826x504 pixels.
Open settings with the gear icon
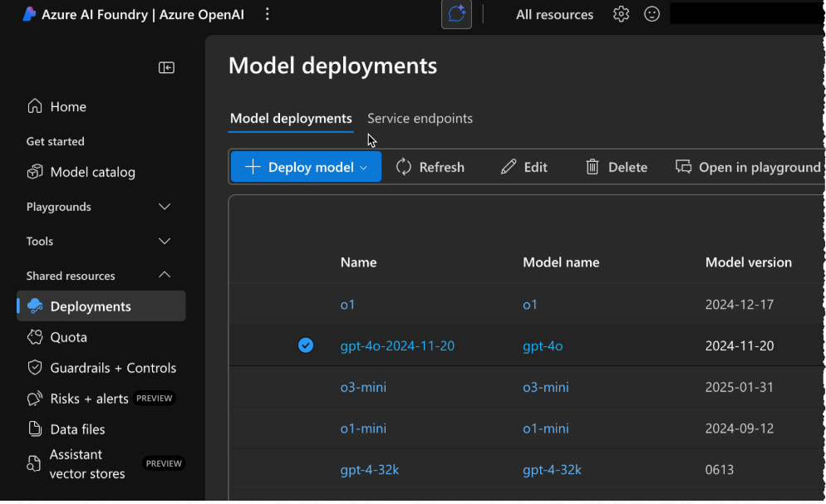[621, 14]
